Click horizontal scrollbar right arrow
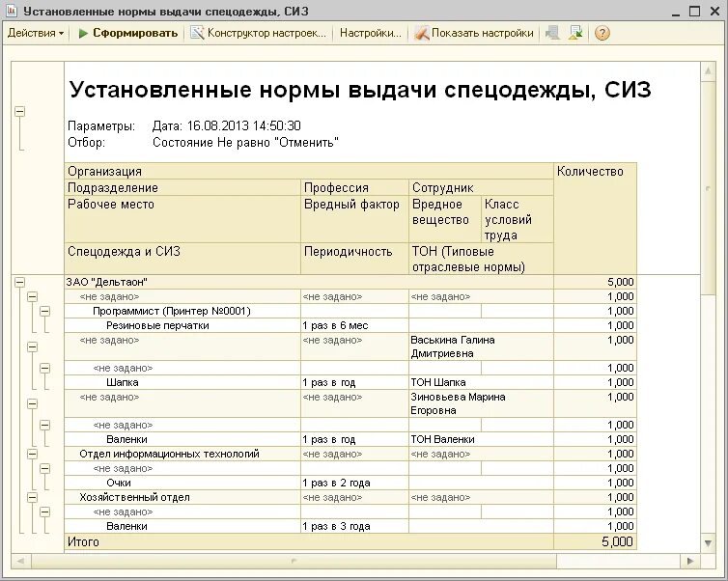 coord(690,561)
